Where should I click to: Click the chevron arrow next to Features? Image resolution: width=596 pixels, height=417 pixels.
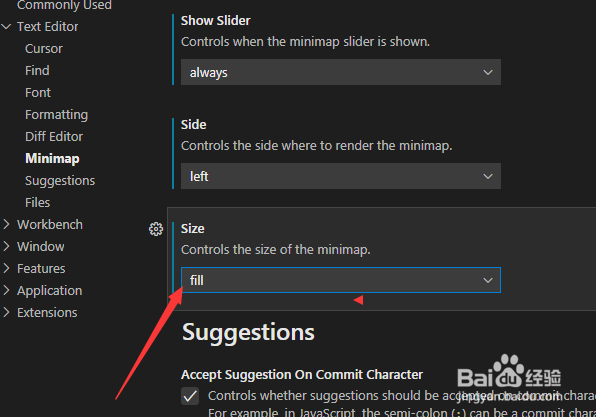point(6,268)
